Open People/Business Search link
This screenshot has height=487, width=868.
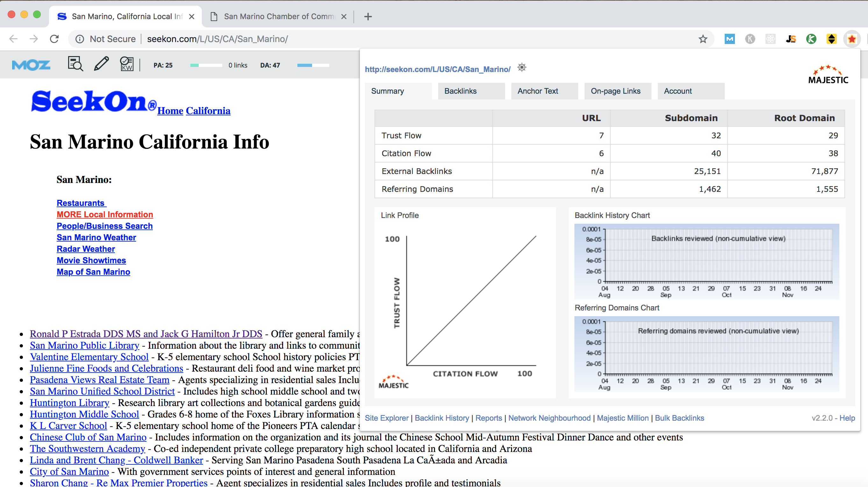104,226
